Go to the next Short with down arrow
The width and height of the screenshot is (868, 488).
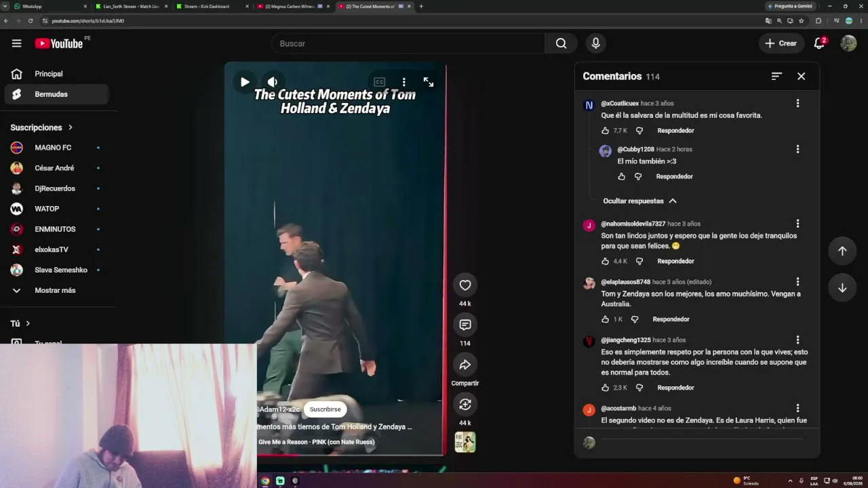[x=842, y=287]
